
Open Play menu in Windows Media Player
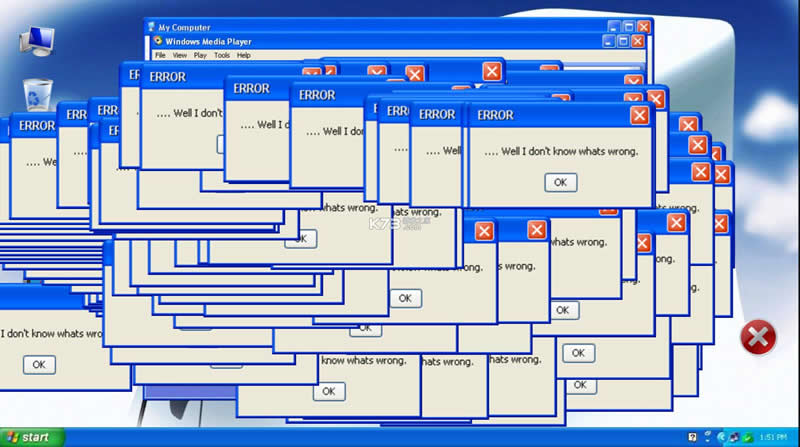click(x=200, y=55)
